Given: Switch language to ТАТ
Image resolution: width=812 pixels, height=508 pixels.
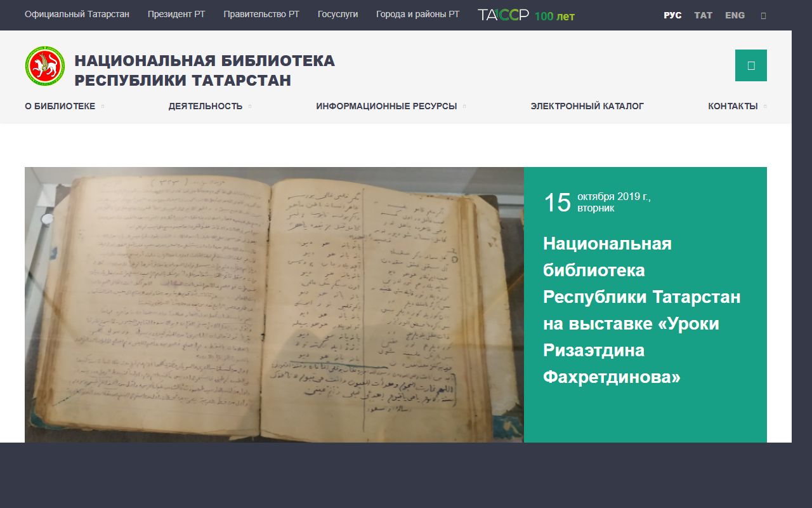Looking at the screenshot, I should (x=703, y=15).
